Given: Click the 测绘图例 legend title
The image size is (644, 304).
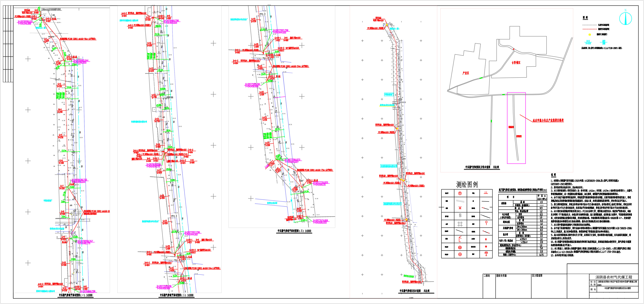Looking at the screenshot, I should [467, 185].
